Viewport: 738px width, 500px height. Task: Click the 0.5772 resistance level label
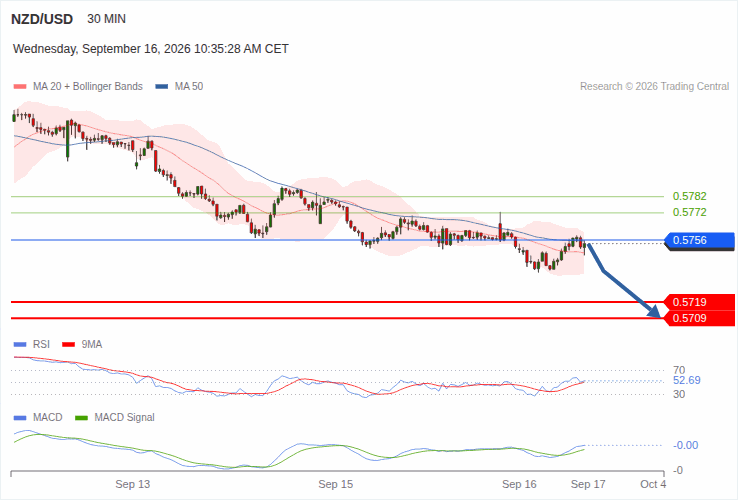pyautogui.click(x=690, y=212)
